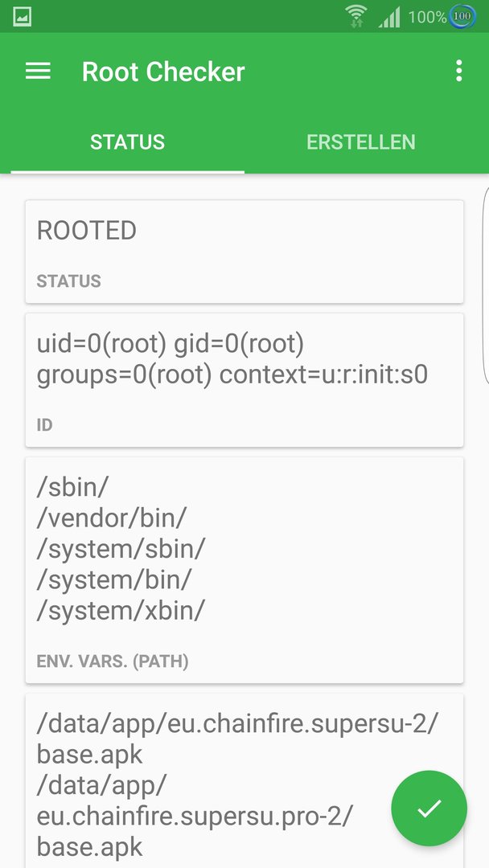Tap the green checkmark floating button
This screenshot has height=868, width=489.
(429, 808)
